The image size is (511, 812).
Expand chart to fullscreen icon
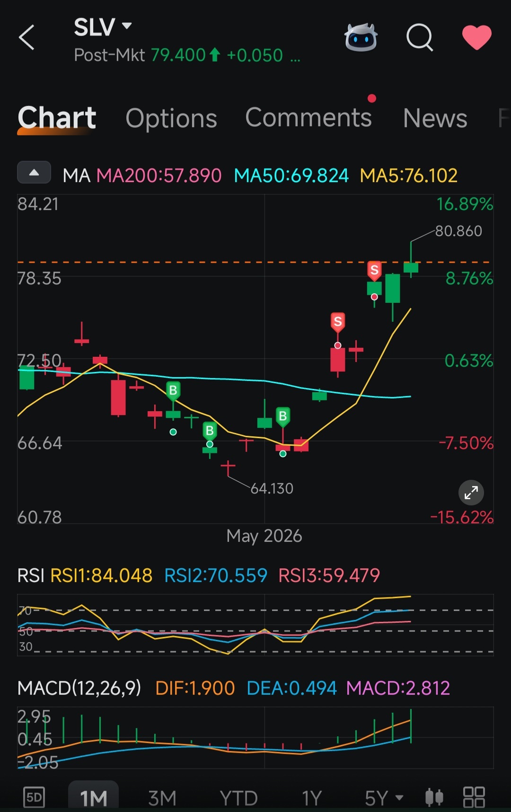tap(471, 493)
